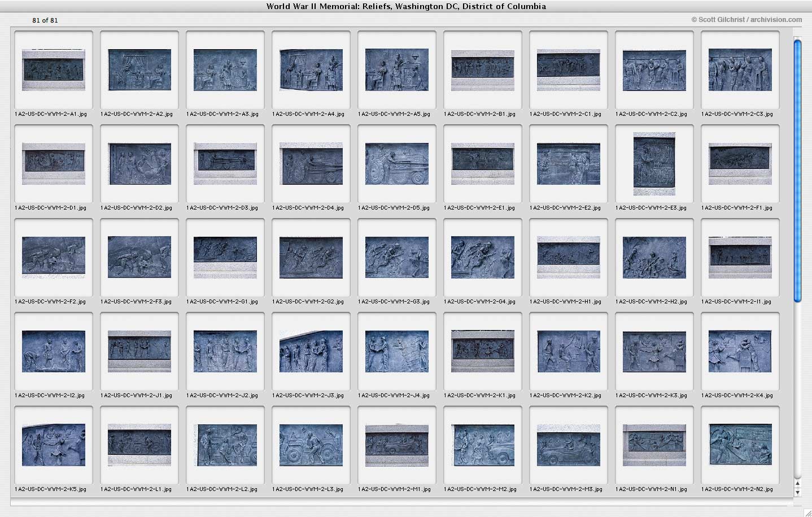The height and width of the screenshot is (517, 812).
Task: Click the scroll down arrow
Action: point(797,492)
